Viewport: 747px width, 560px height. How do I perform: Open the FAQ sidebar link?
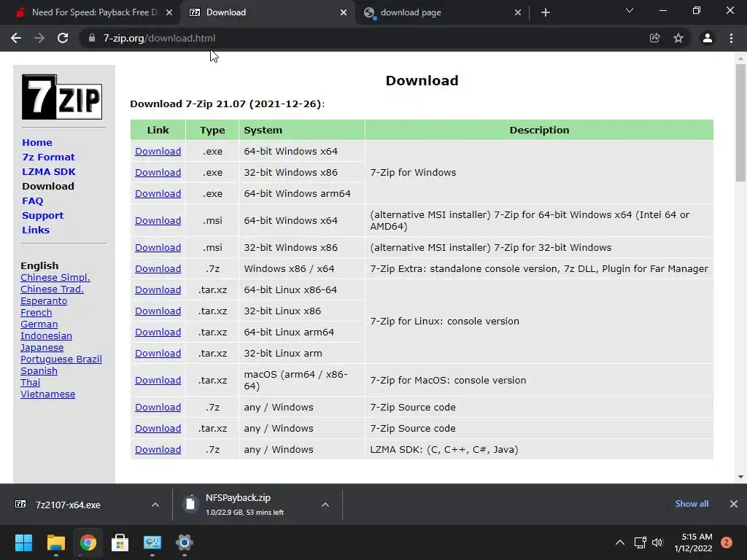[32, 201]
